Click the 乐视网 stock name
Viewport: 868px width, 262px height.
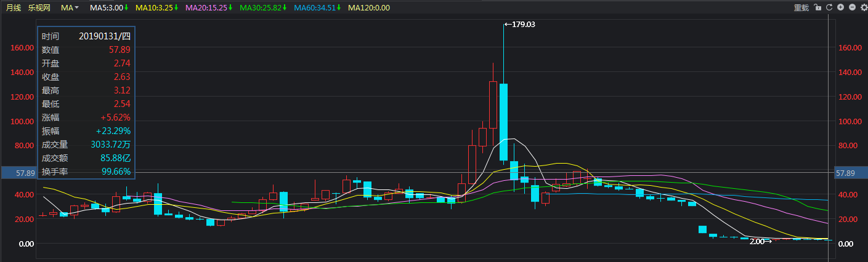(x=40, y=7)
